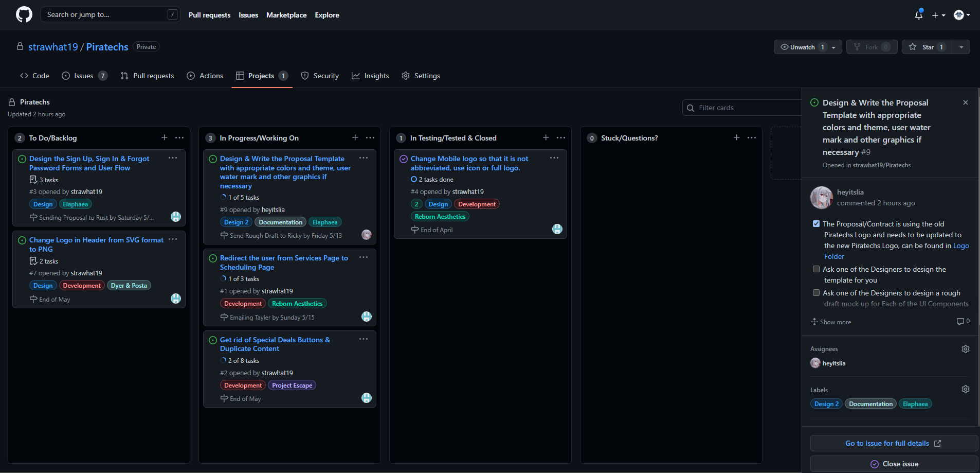Click assignee avatar on Send Rough Draft card
980x473 pixels.
367,235
